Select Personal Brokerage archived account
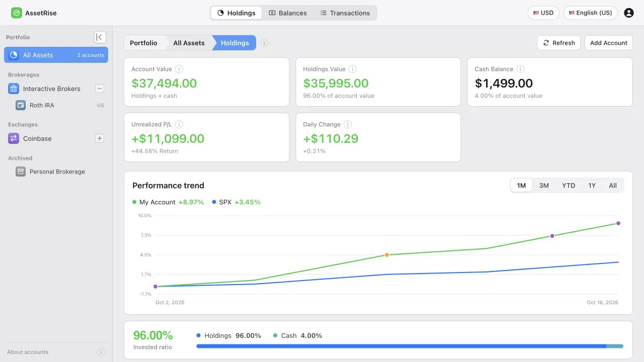The width and height of the screenshot is (644, 362). [56, 171]
